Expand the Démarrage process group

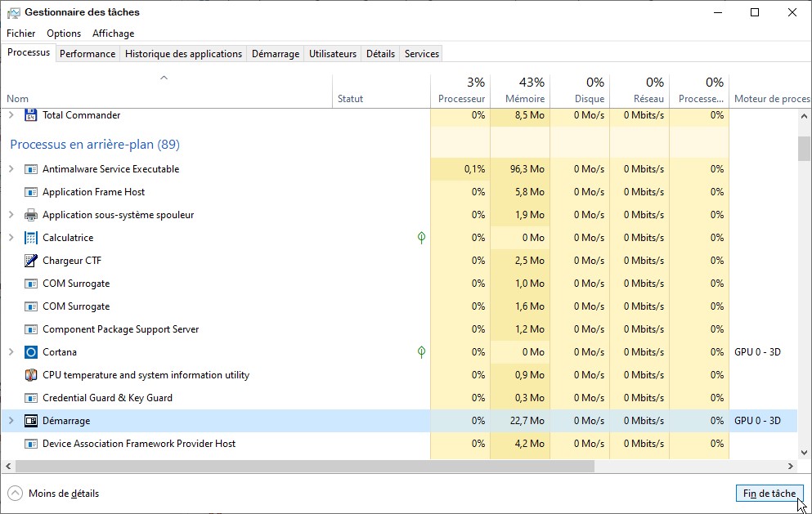(11, 421)
